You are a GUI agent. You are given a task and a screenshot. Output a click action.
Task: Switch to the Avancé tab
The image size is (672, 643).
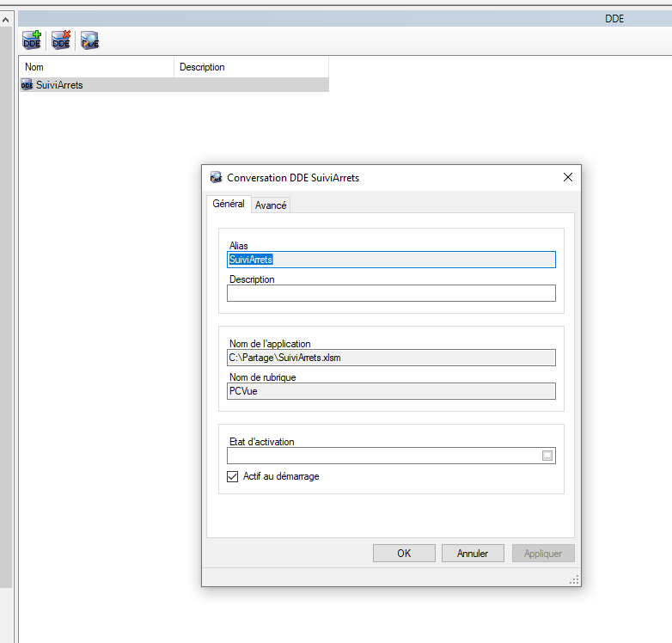(271, 205)
